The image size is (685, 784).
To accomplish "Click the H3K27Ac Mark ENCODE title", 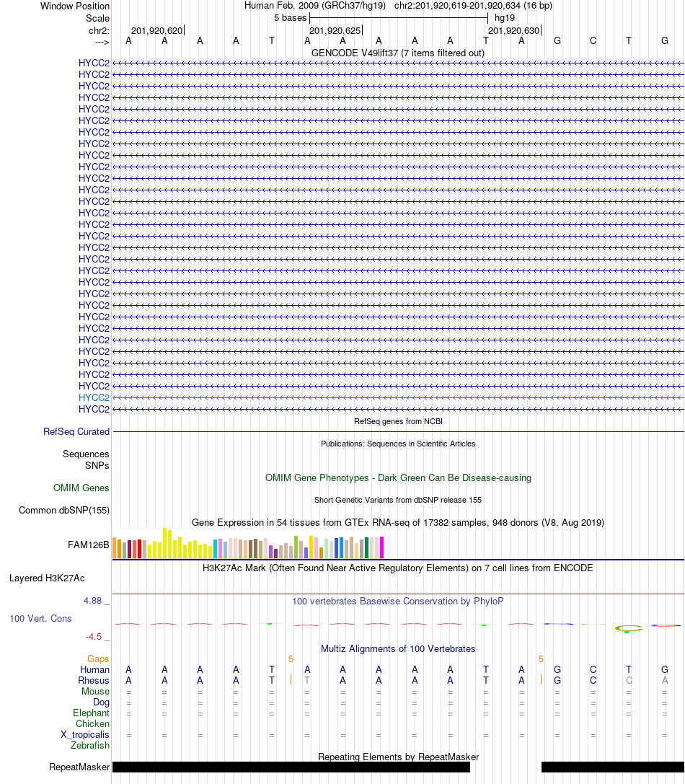I will [x=398, y=568].
